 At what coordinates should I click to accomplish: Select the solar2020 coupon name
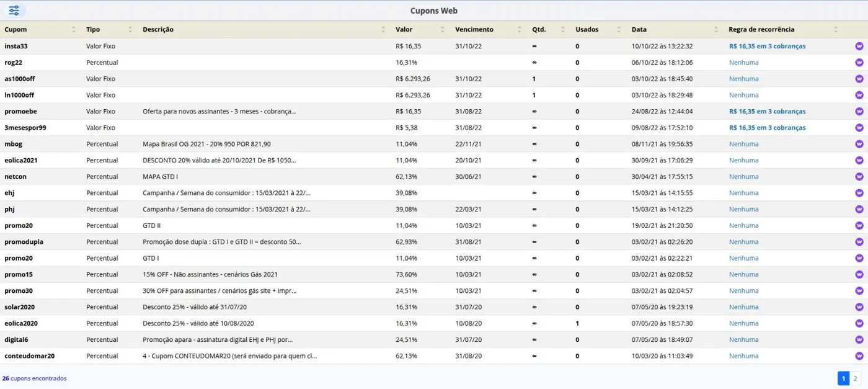[x=19, y=307]
